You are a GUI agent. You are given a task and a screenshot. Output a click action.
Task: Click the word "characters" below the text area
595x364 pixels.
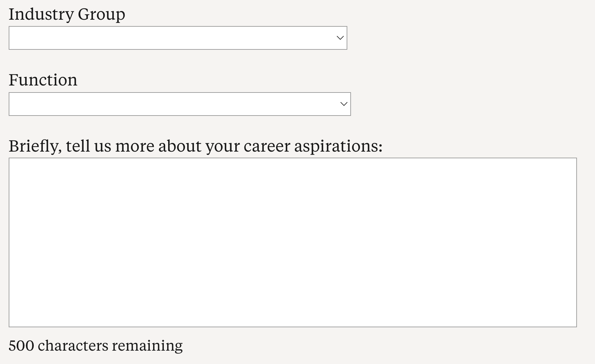pos(73,346)
